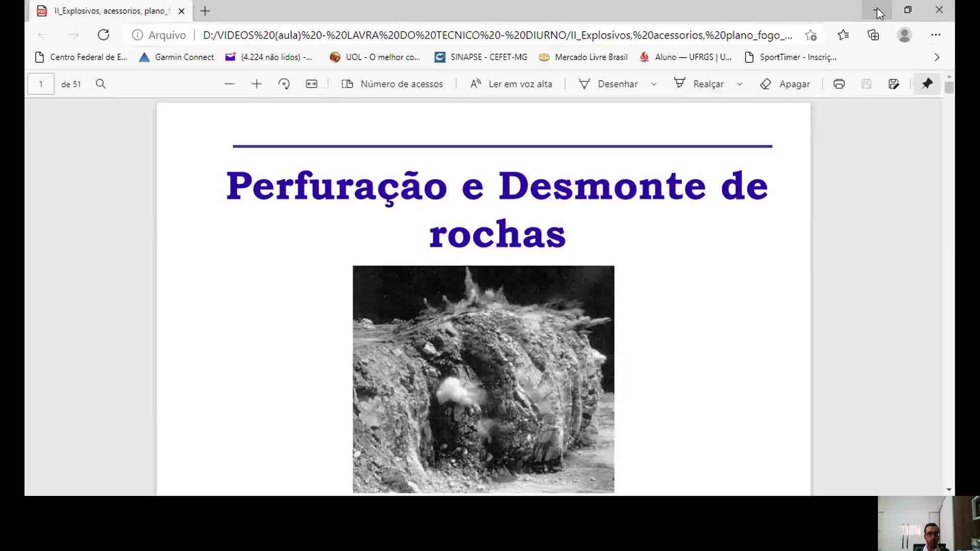This screenshot has height=551, width=980.
Task: Rotate the PDF page
Action: [284, 84]
